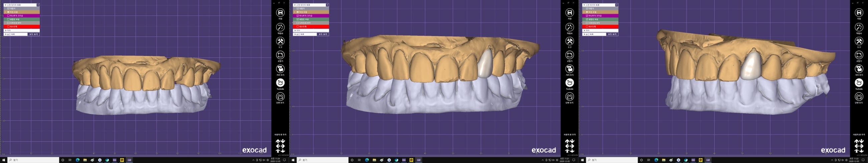Screen dimensions: 868x163
Task: Uncheck the green merged parts checkbox, middle window
Action: [x=298, y=19]
